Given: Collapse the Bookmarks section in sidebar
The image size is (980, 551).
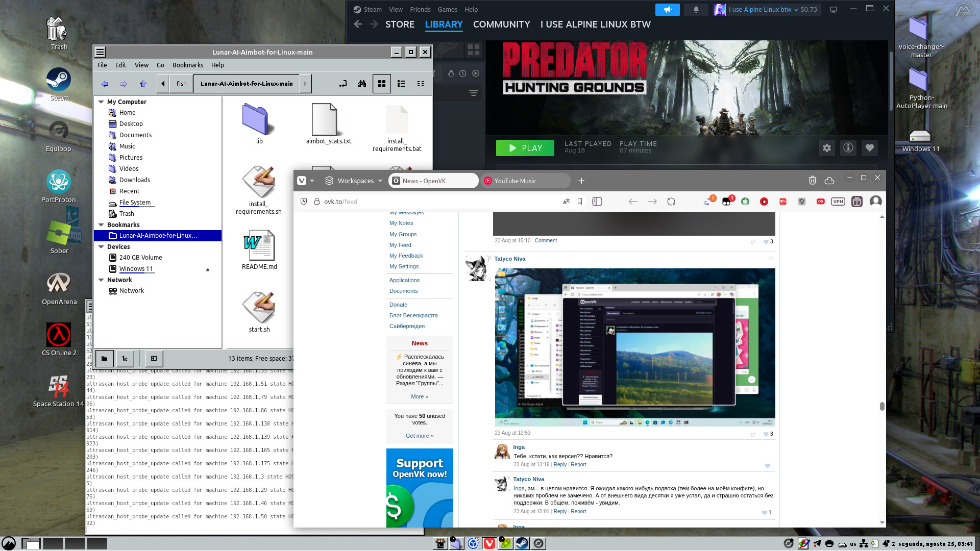Looking at the screenshot, I should [x=101, y=225].
